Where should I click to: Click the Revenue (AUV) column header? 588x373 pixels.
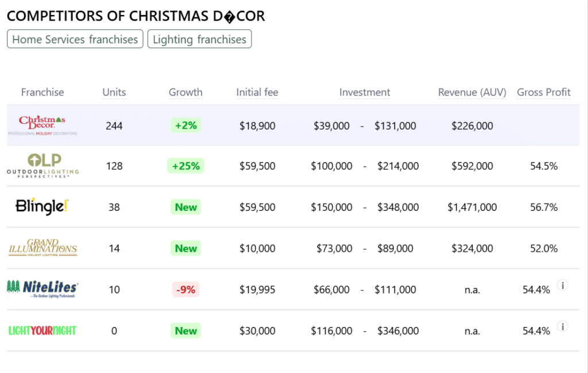472,92
